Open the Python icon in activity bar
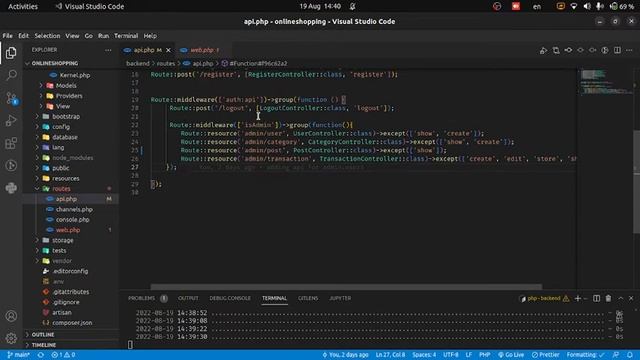The width and height of the screenshot is (640, 360). (x=11, y=188)
